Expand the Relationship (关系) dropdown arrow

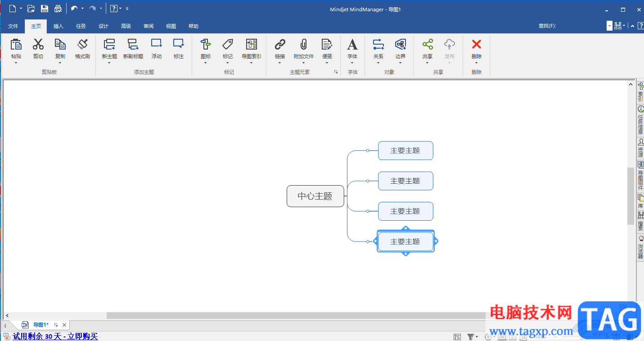378,63
